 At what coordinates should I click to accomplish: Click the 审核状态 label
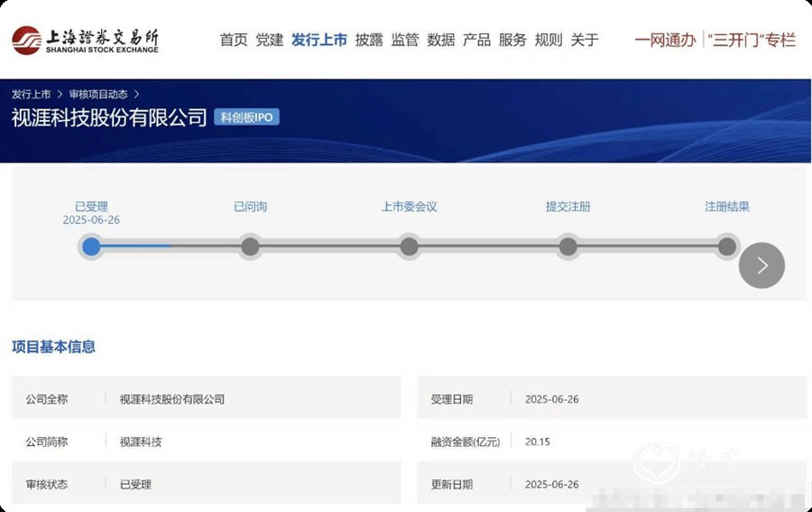tap(47, 485)
